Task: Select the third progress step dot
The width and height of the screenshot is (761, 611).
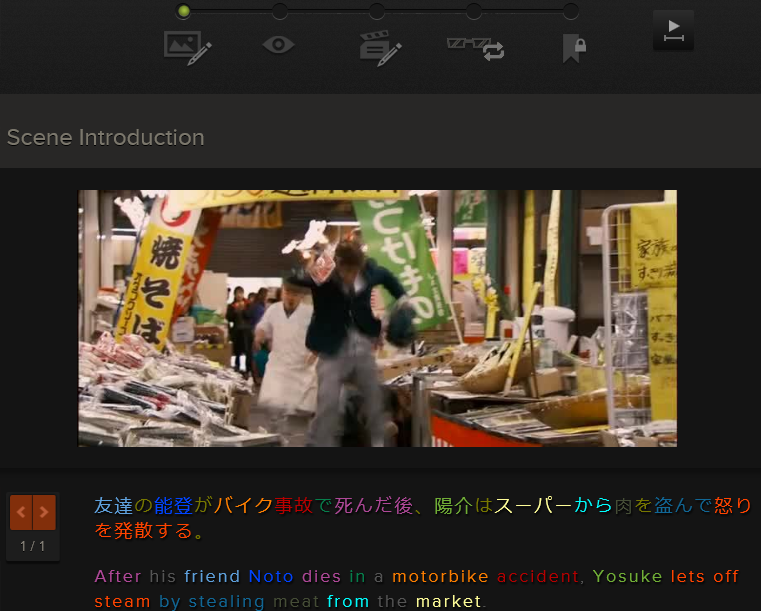Action: [377, 11]
